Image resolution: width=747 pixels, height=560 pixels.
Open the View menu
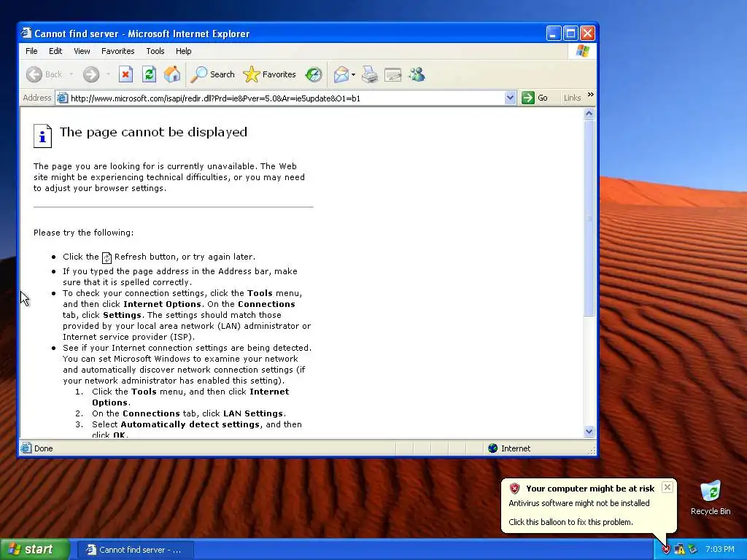82,51
